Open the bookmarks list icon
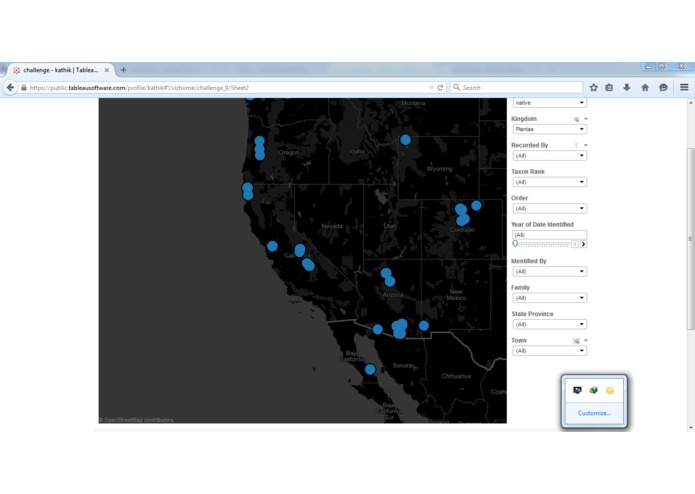Image resolution: width=695 pixels, height=494 pixels. coord(609,88)
